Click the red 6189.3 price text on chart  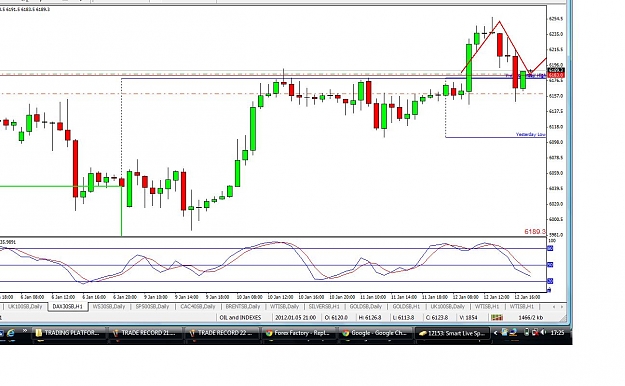coord(534,232)
